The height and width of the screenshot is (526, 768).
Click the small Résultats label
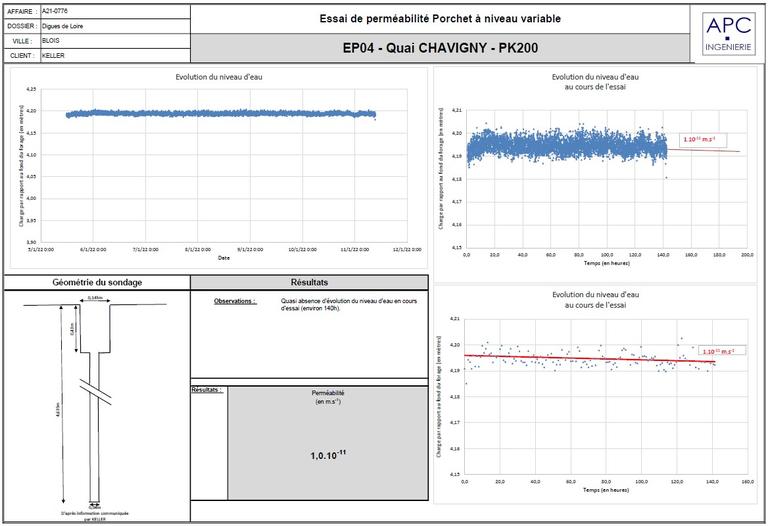tap(207, 390)
